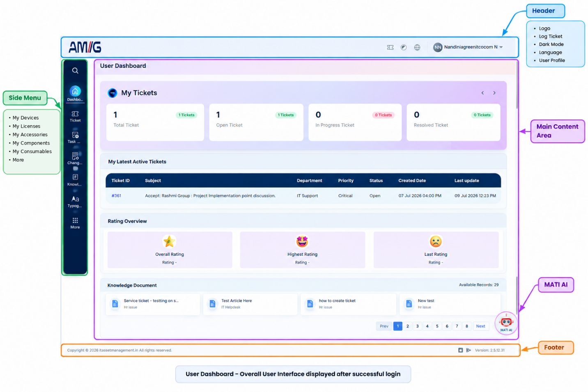Viewport: 588px width, 392px height.
Task: Open the MATI AI chatbot
Action: point(506,323)
